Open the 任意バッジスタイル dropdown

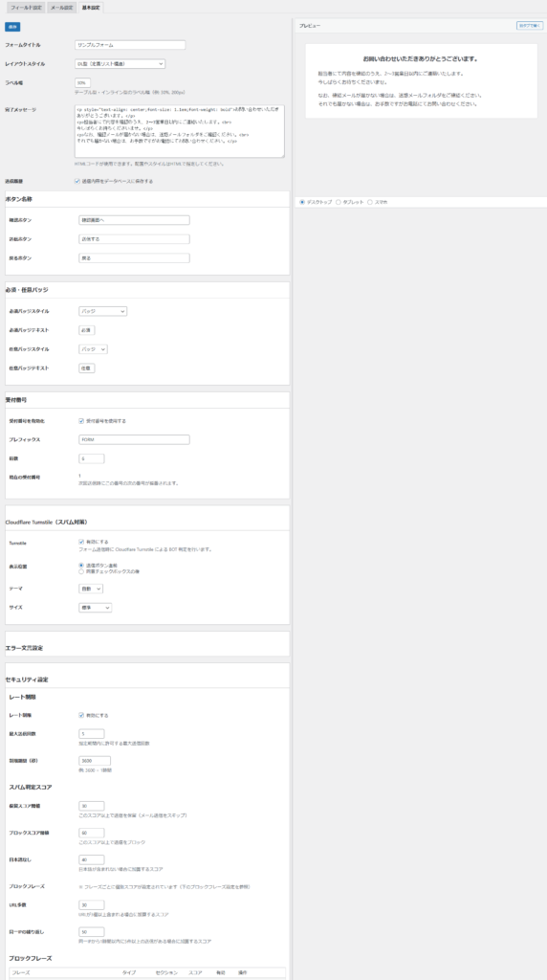[93, 349]
